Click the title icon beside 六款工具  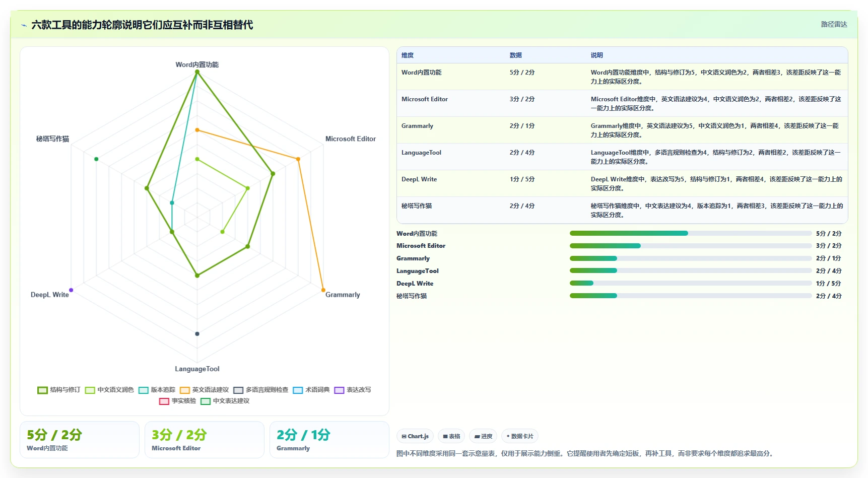click(x=24, y=25)
